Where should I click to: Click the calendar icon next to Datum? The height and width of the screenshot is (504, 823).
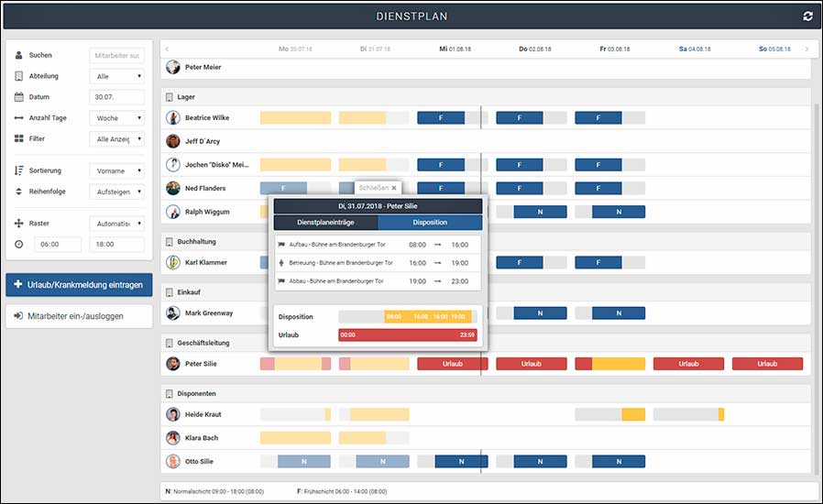pos(19,97)
